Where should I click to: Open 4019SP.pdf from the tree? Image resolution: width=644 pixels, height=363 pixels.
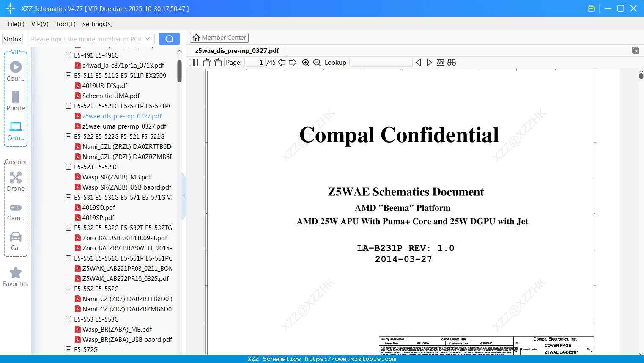pyautogui.click(x=98, y=217)
